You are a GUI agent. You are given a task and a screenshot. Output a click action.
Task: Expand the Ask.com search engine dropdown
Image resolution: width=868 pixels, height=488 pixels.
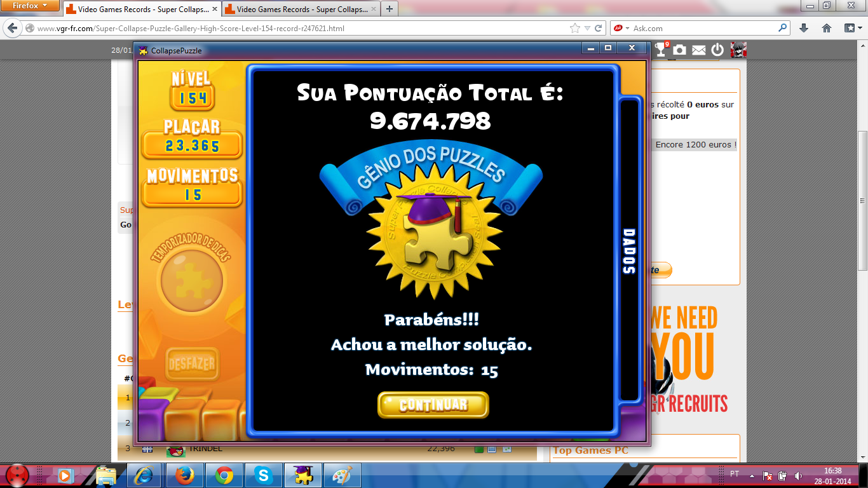click(x=627, y=28)
